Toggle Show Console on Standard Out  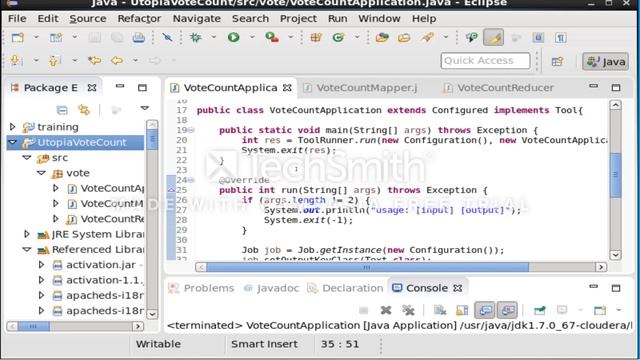pyautogui.click(x=484, y=311)
